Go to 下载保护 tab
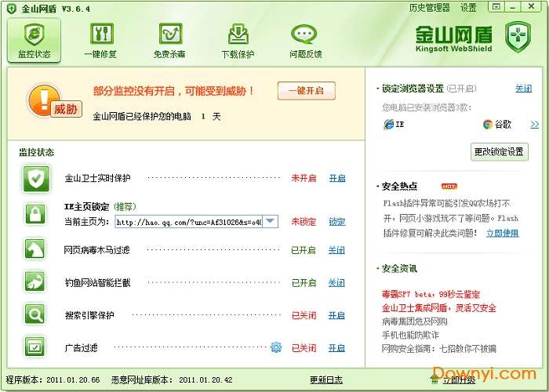This screenshot has width=549, height=392. [238, 40]
